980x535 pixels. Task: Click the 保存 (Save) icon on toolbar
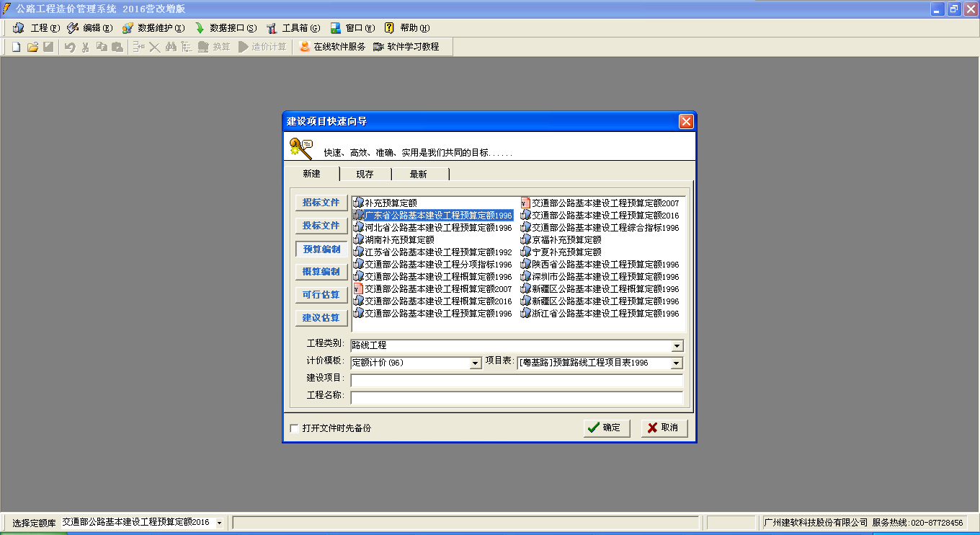click(x=48, y=45)
